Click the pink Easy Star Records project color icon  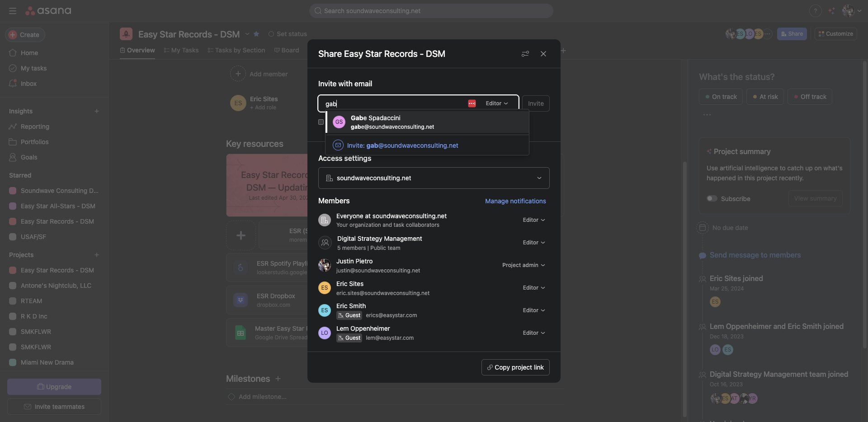pos(126,34)
